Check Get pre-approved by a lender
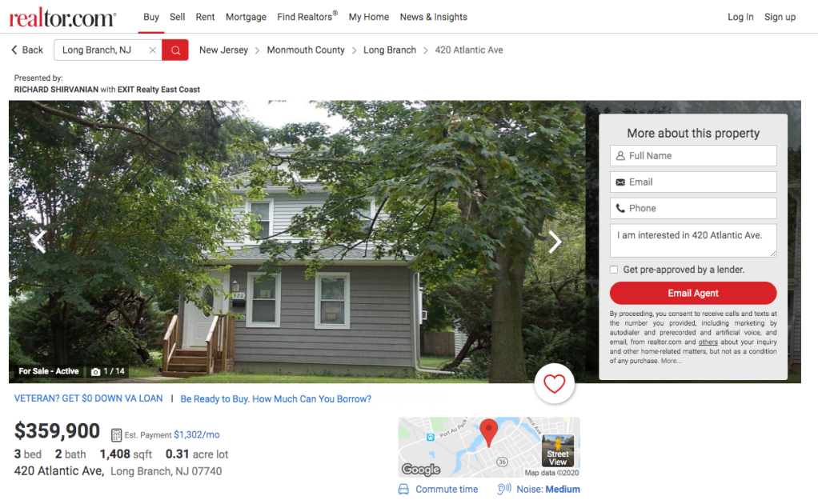Screen dimensions: 818x504 point(614,270)
